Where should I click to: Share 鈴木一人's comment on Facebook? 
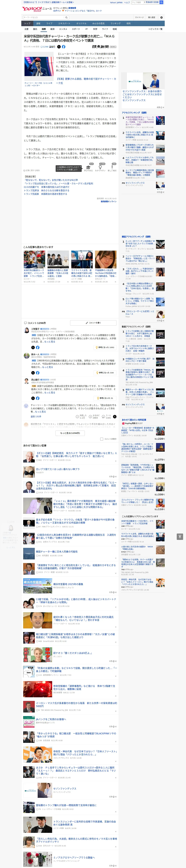tap(38, 373)
